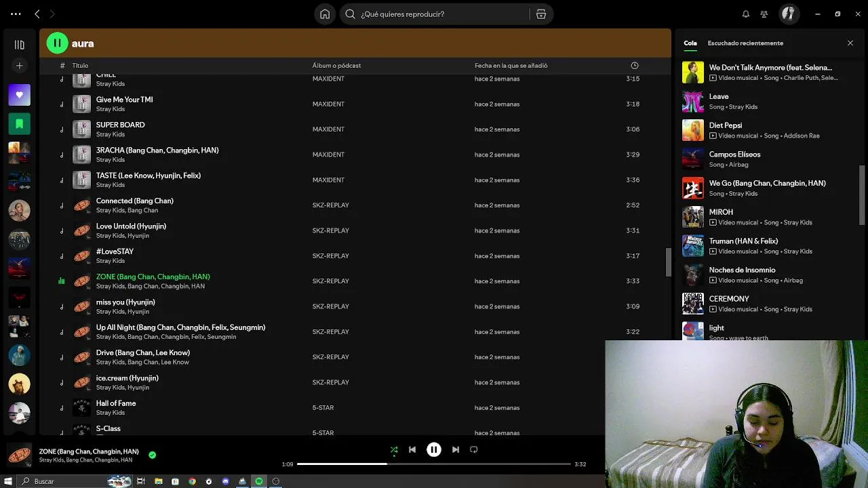Click the track list scrollbar
This screenshot has width=868, height=488.
coord(668,262)
